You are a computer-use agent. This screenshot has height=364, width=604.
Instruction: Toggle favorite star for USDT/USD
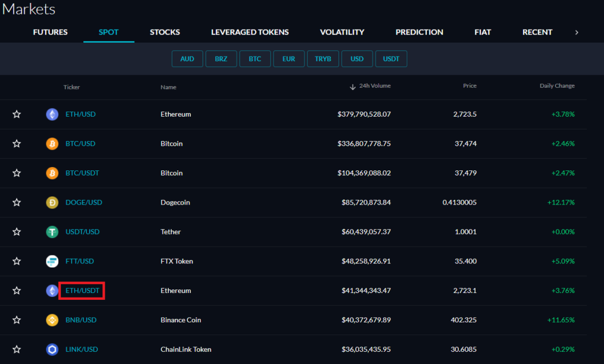tap(17, 232)
